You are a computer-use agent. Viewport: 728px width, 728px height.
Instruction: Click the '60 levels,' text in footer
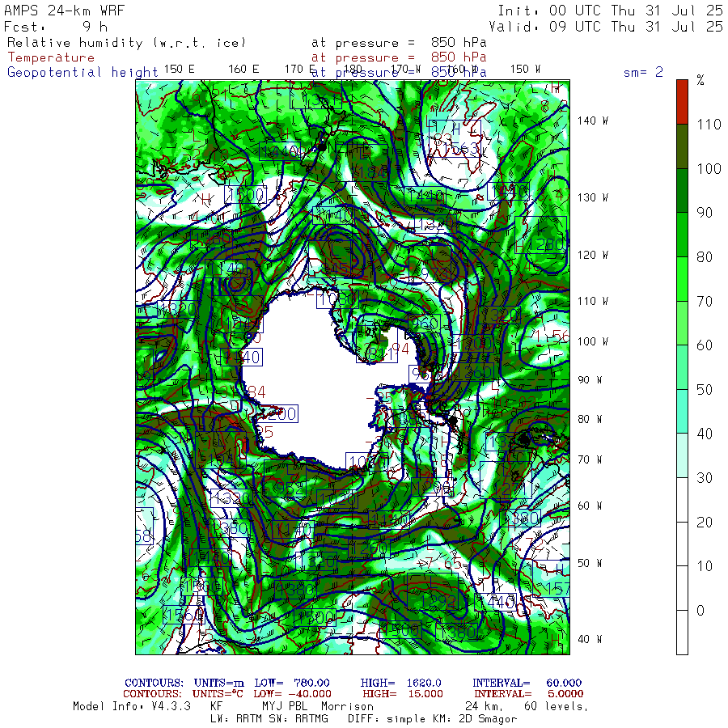[x=557, y=706]
